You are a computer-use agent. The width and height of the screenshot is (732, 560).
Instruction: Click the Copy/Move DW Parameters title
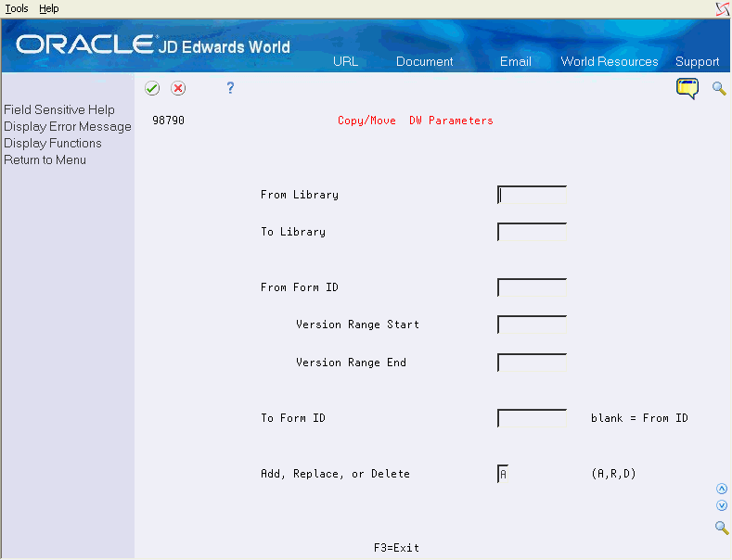coord(415,121)
